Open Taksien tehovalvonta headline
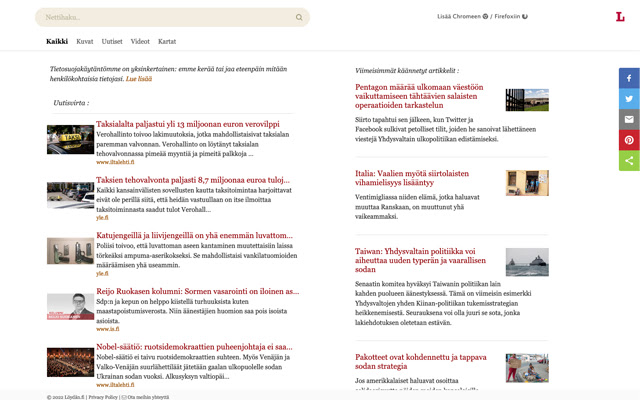640x400 pixels. point(193,180)
